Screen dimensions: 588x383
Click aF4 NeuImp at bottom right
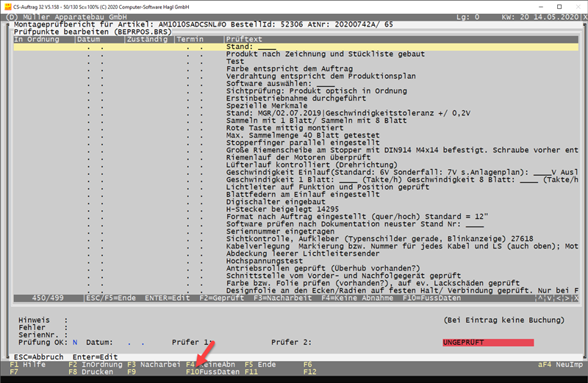pos(559,364)
